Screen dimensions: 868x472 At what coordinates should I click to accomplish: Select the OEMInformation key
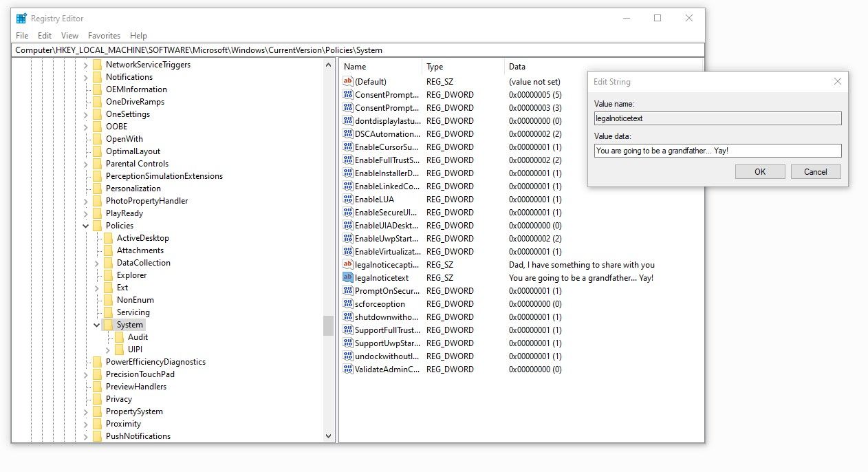(136, 89)
